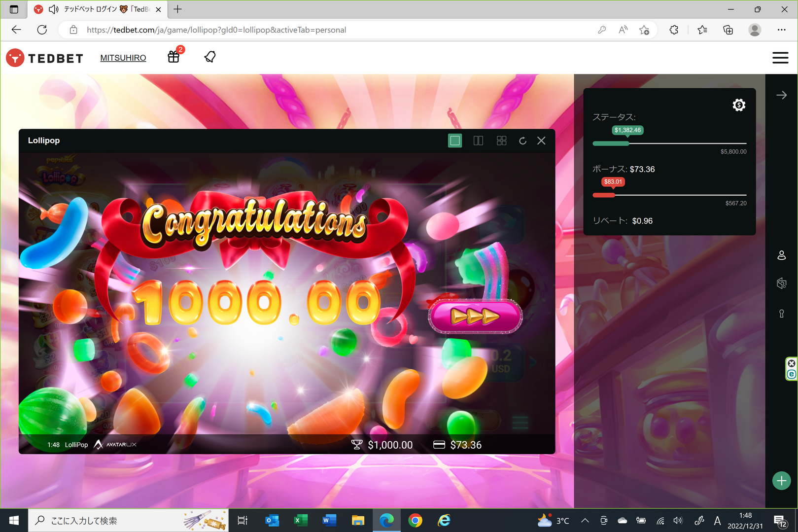Open the volume control in tray

click(x=678, y=520)
